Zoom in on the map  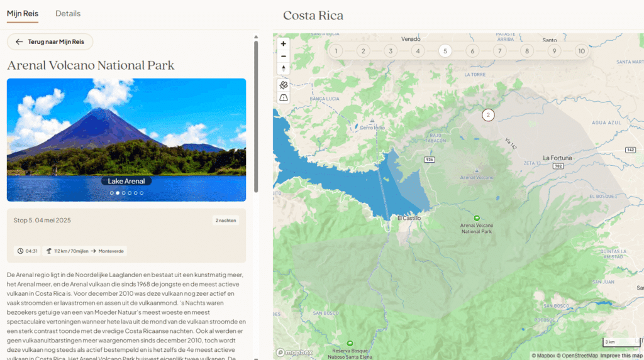(284, 43)
